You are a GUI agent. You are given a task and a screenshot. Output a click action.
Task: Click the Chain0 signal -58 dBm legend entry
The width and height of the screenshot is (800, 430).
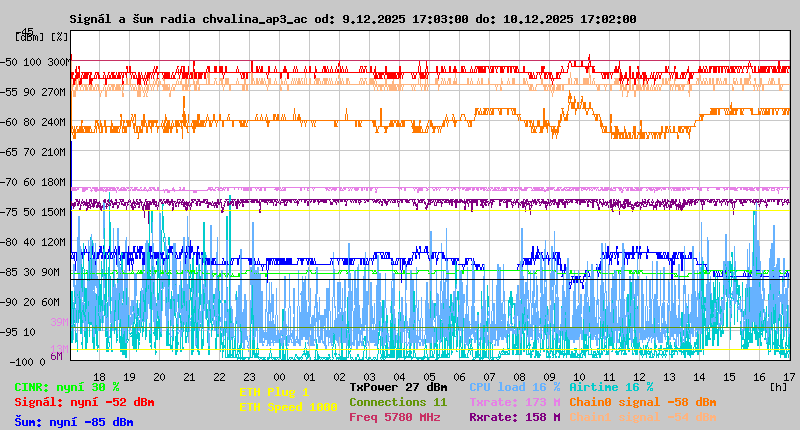642,402
